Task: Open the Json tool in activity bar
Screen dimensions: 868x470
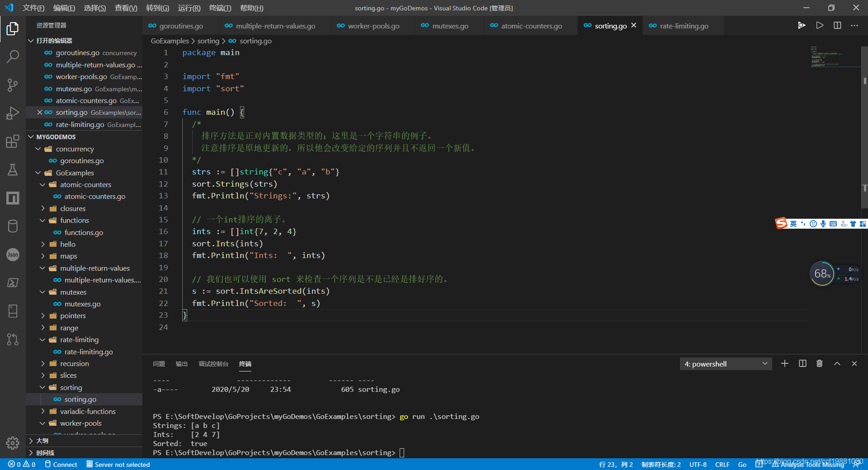Action: 13,254
